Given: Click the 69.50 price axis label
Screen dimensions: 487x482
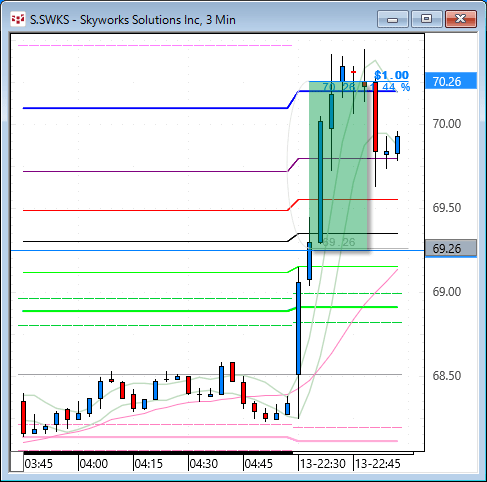Looking at the screenshot, I should (447, 208).
